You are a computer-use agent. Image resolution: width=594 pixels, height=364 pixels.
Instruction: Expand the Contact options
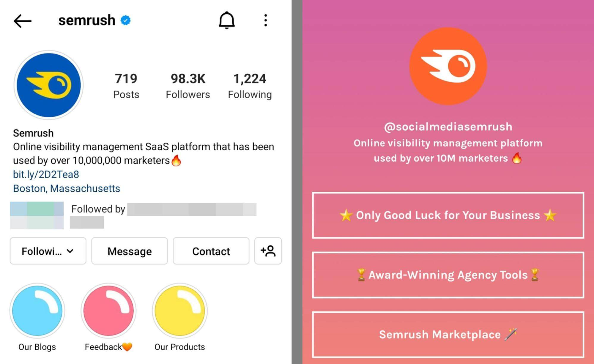tap(211, 251)
